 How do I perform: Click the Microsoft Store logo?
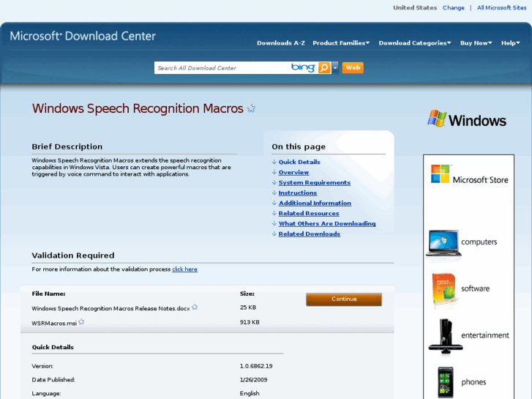469,174
